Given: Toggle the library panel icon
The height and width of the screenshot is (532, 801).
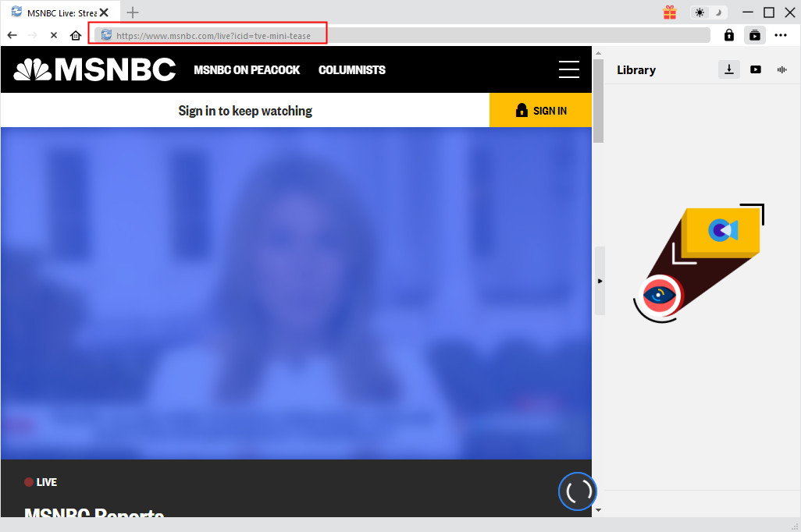Looking at the screenshot, I should click(x=755, y=35).
